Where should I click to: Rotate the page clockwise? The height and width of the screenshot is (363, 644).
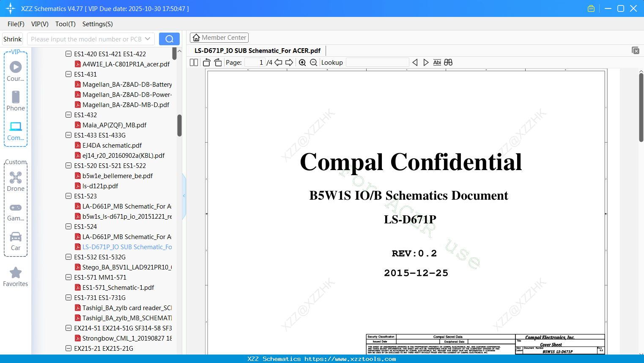(x=218, y=63)
